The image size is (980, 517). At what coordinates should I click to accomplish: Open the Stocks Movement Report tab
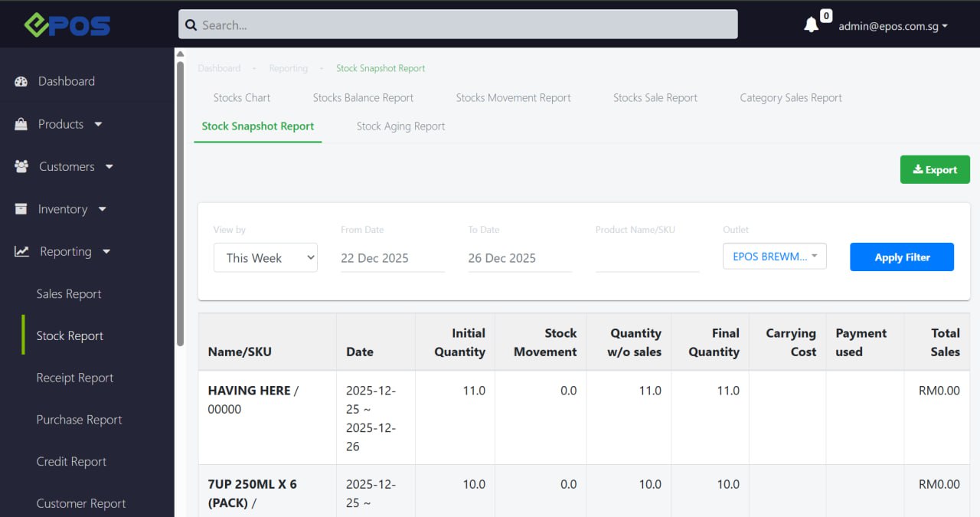click(513, 98)
